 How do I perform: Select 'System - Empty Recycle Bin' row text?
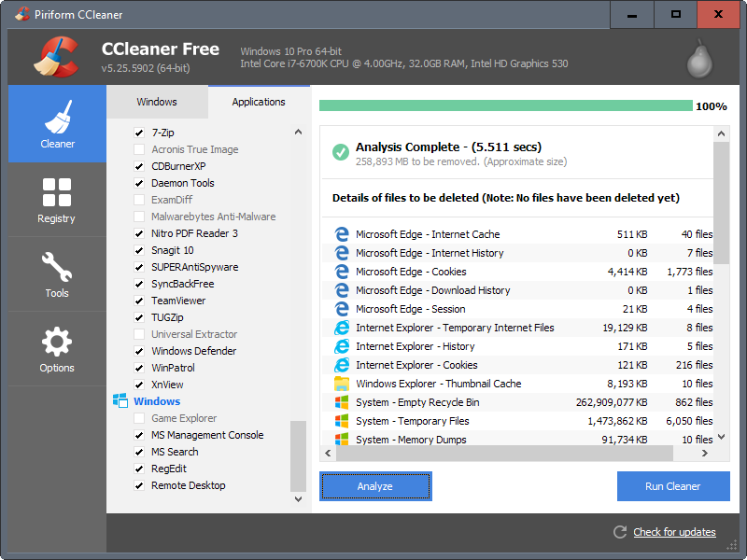[417, 402]
